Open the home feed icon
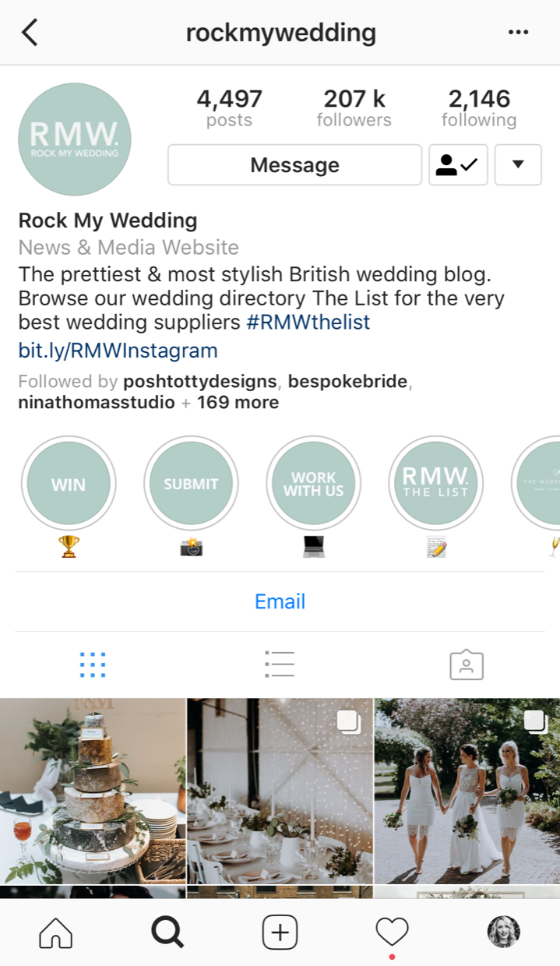560x966 pixels. tap(56, 932)
